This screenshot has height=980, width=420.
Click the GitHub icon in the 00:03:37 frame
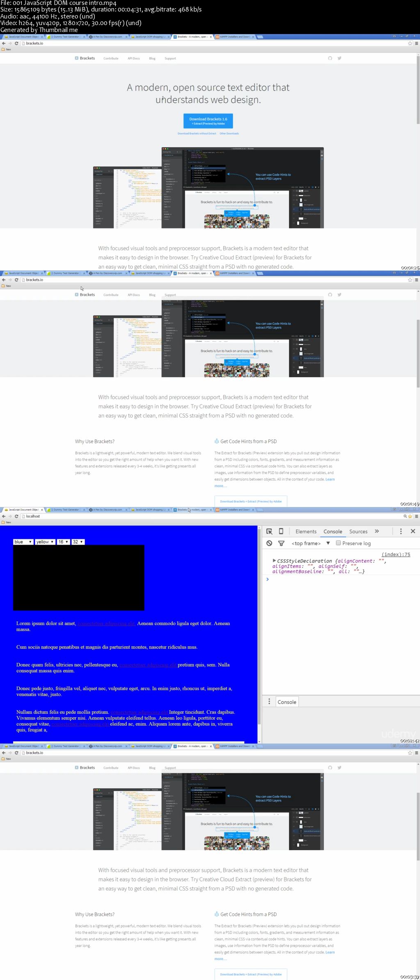click(x=330, y=768)
